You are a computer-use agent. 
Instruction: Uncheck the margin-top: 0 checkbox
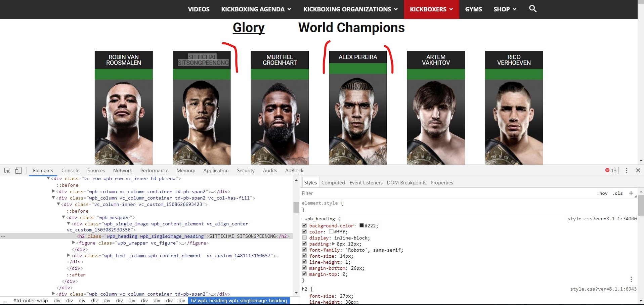tap(304, 274)
